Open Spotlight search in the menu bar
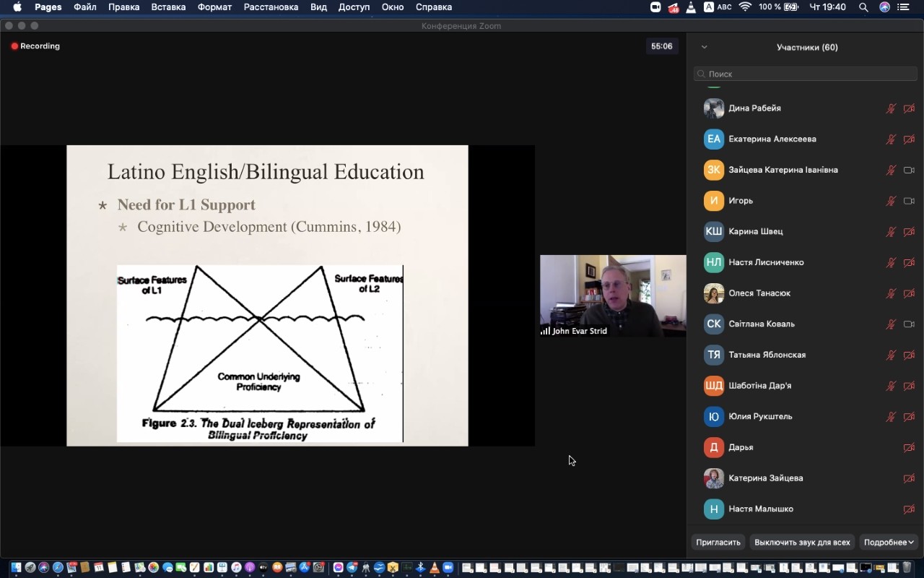Image resolution: width=924 pixels, height=578 pixels. (x=863, y=7)
